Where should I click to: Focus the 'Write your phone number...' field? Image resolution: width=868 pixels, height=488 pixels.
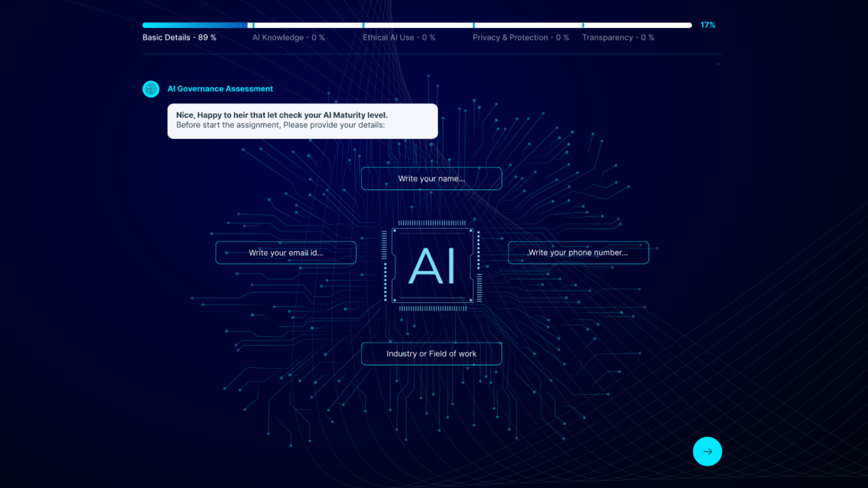(x=578, y=253)
